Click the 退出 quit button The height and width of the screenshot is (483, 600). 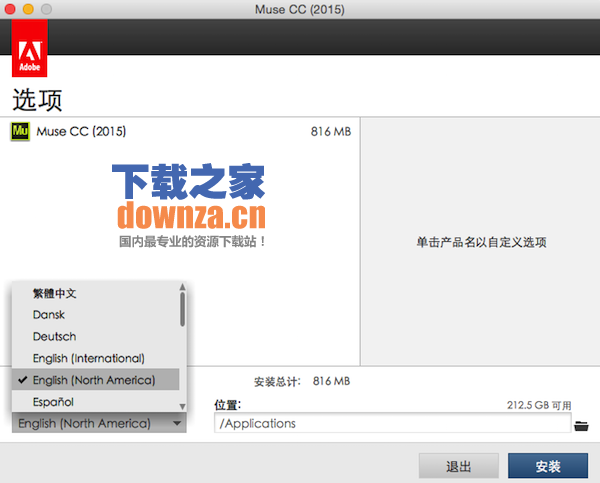tap(459, 466)
